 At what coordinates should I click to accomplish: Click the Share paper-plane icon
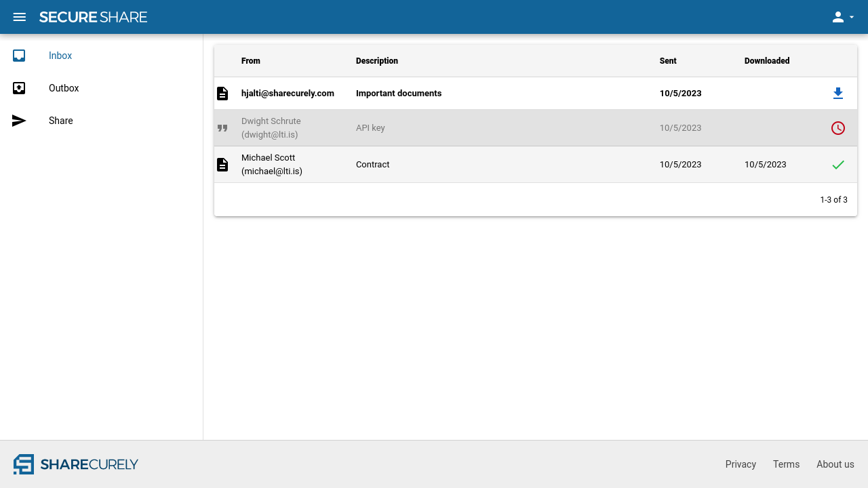(x=19, y=121)
